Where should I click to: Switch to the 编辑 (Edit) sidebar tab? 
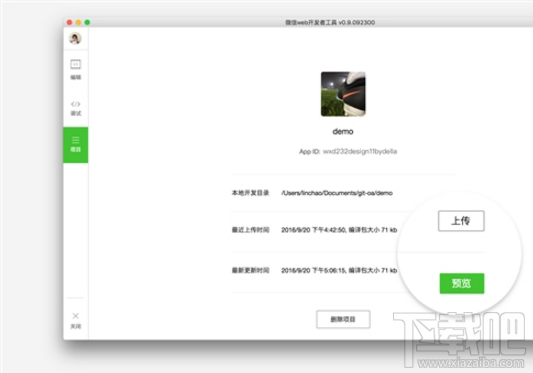[75, 69]
